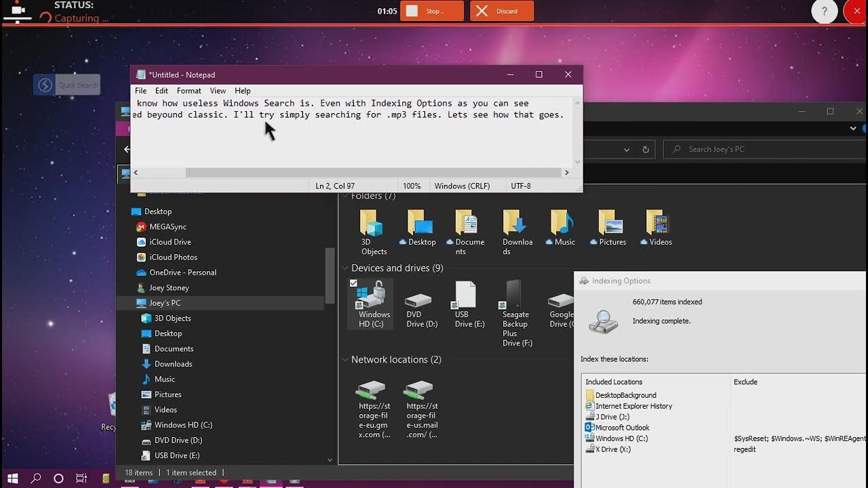Click into the Notepad text area
This screenshot has width=868, height=488.
352,132
